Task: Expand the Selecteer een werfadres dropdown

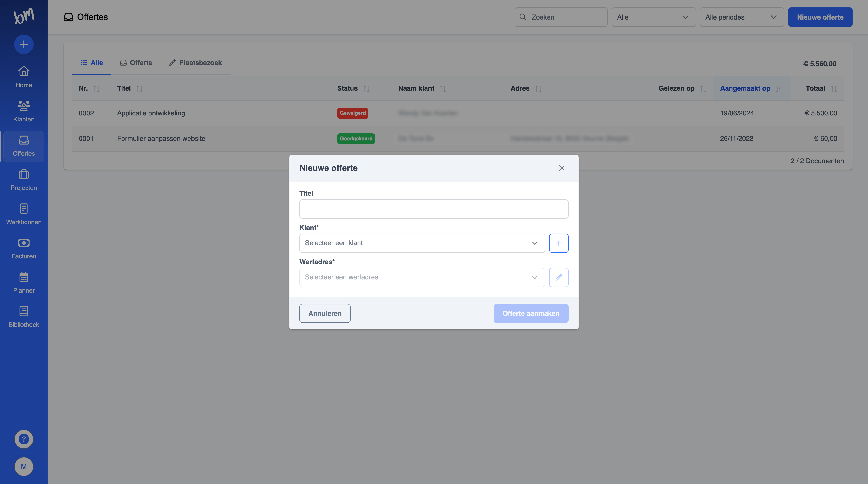Action: (422, 277)
